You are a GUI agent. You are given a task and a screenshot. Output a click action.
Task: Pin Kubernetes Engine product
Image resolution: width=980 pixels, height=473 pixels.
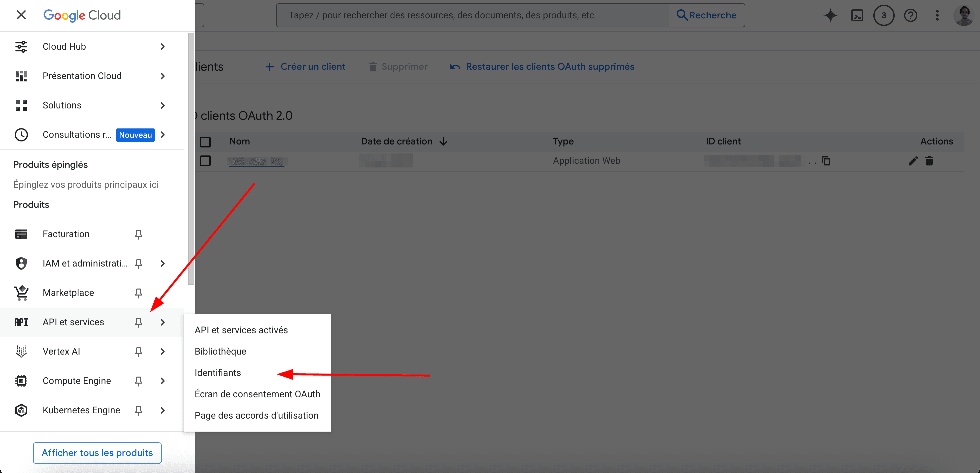click(x=138, y=410)
